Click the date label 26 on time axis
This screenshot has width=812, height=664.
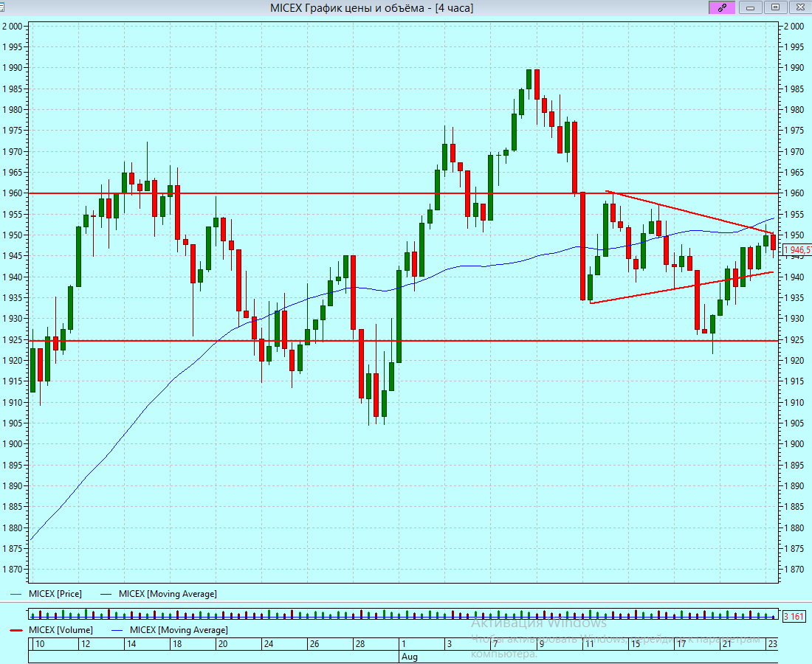tap(314, 644)
